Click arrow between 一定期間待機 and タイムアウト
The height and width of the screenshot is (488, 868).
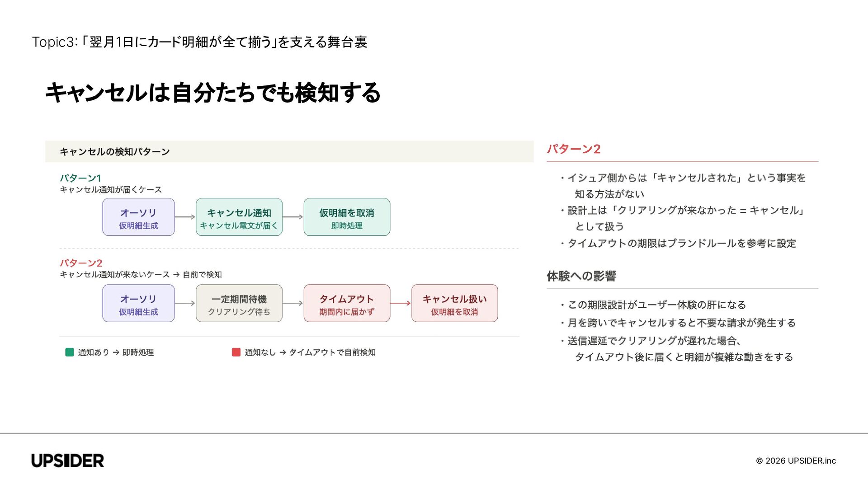293,303
